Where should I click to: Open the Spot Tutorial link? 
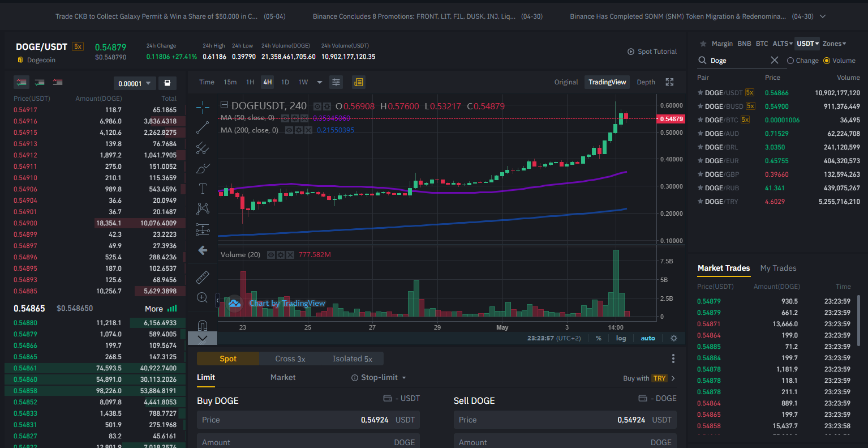click(652, 52)
